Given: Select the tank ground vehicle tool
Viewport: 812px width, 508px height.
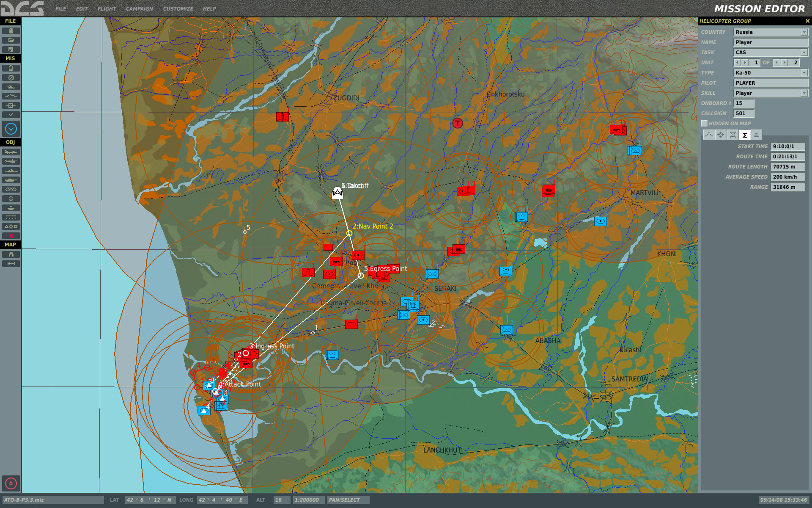Looking at the screenshot, I should 11,180.
